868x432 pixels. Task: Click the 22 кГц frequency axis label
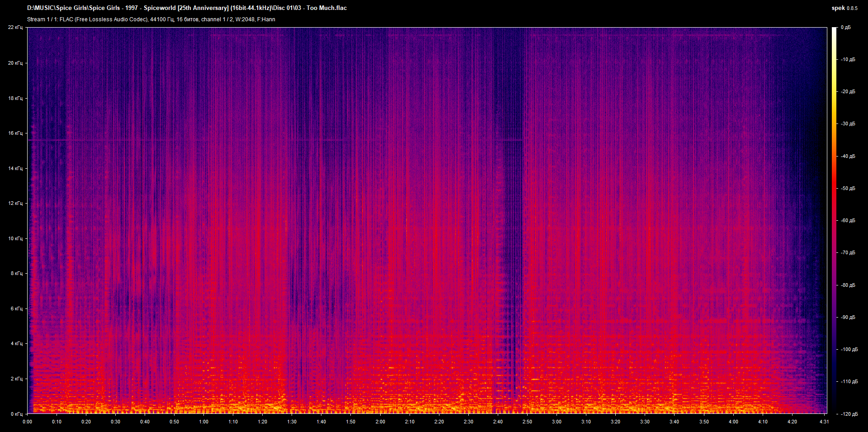coord(15,27)
